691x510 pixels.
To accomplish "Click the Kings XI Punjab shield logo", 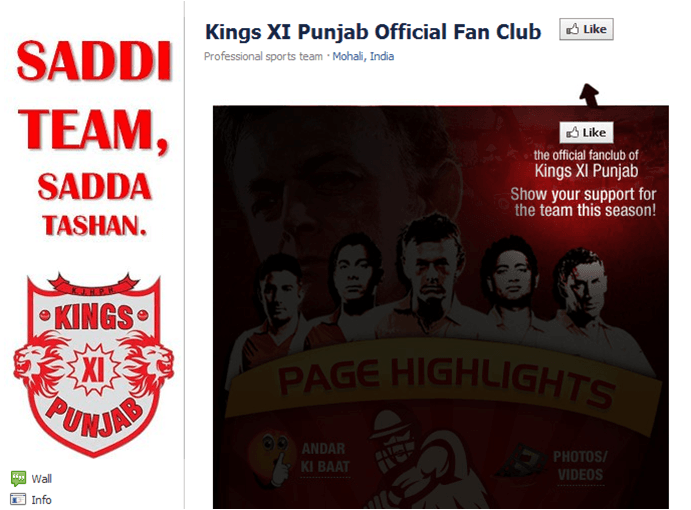I will pyautogui.click(x=93, y=365).
